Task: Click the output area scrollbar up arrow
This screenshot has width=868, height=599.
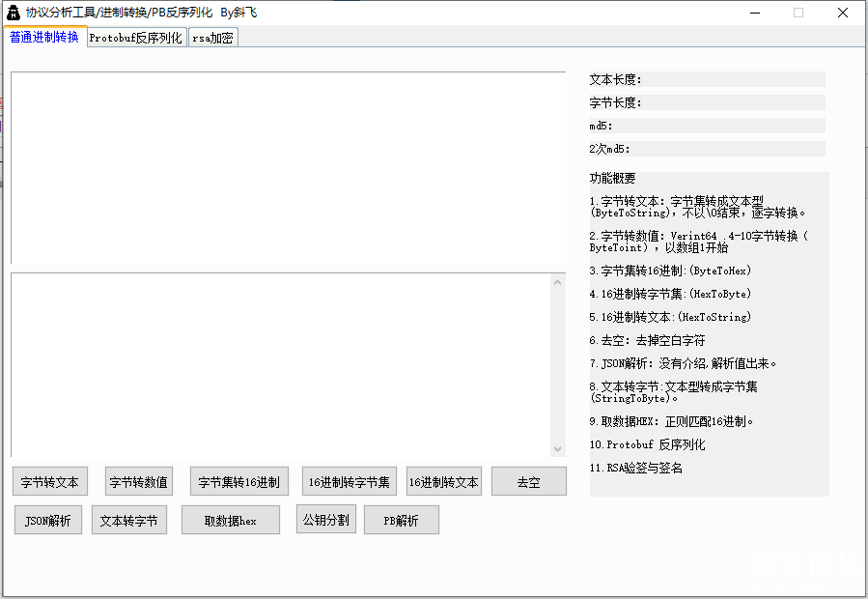Action: point(557,283)
